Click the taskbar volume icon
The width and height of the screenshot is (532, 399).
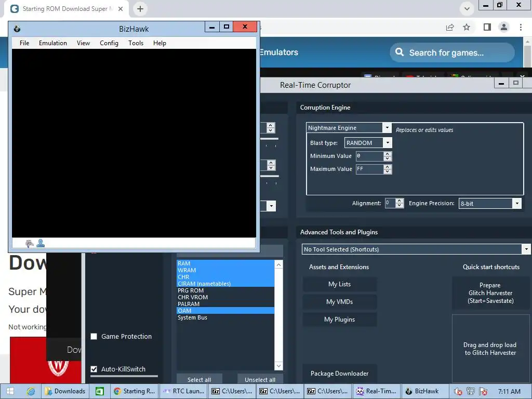(x=457, y=392)
